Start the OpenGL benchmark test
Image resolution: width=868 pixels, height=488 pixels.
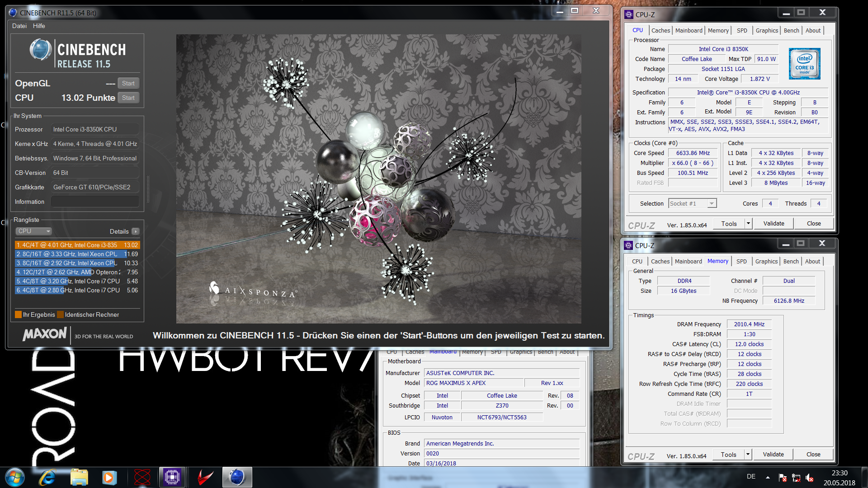tap(128, 83)
